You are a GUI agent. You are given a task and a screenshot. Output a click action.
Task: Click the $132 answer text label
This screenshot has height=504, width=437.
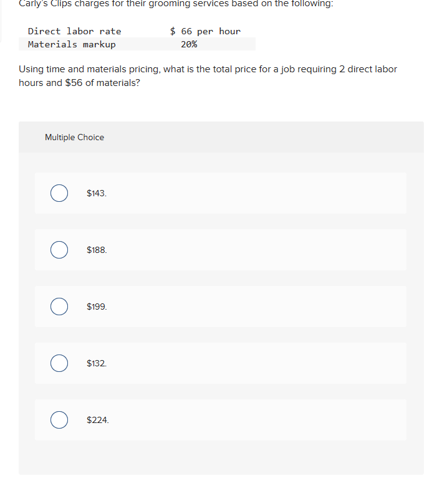pos(95,363)
